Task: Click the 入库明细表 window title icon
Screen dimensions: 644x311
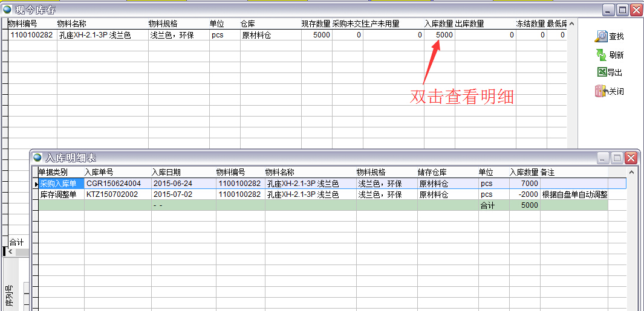Action: 37,158
